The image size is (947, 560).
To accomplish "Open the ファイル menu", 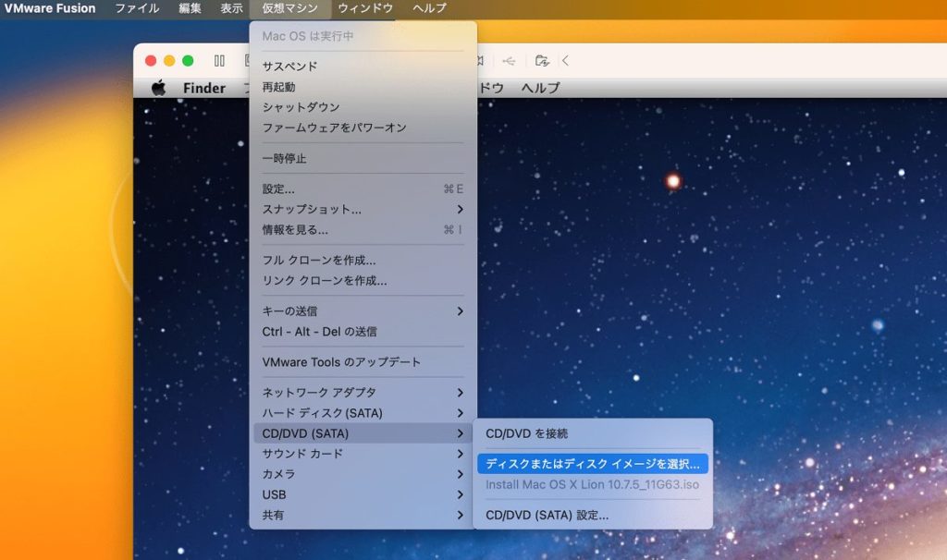I will 137,8.
